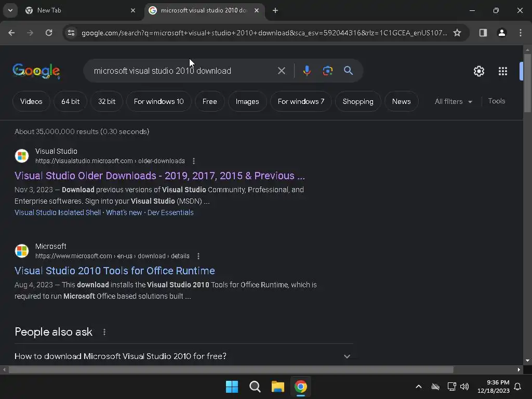Image resolution: width=532 pixels, height=399 pixels.
Task: Bookmark this page with the star icon
Action: 457,33
